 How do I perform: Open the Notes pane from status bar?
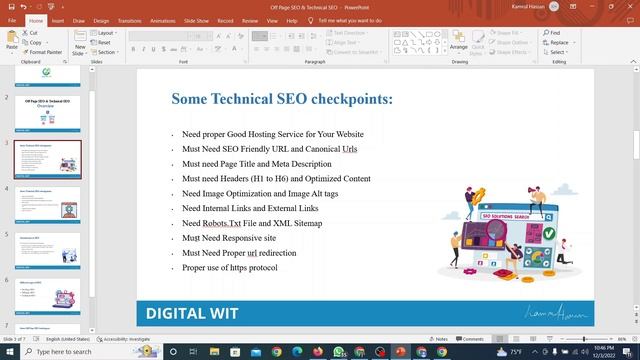pos(439,339)
